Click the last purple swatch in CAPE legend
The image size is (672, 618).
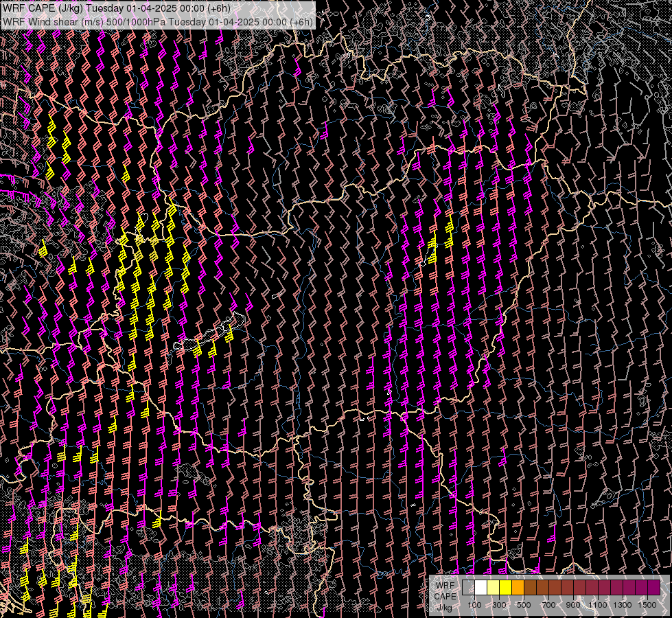click(x=654, y=587)
